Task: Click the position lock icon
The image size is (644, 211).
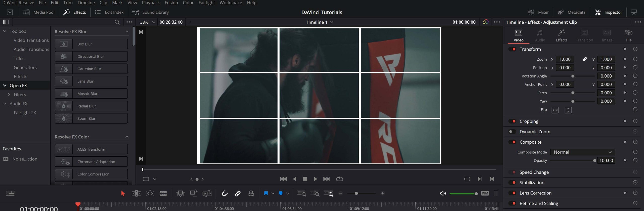Action: click(x=251, y=193)
